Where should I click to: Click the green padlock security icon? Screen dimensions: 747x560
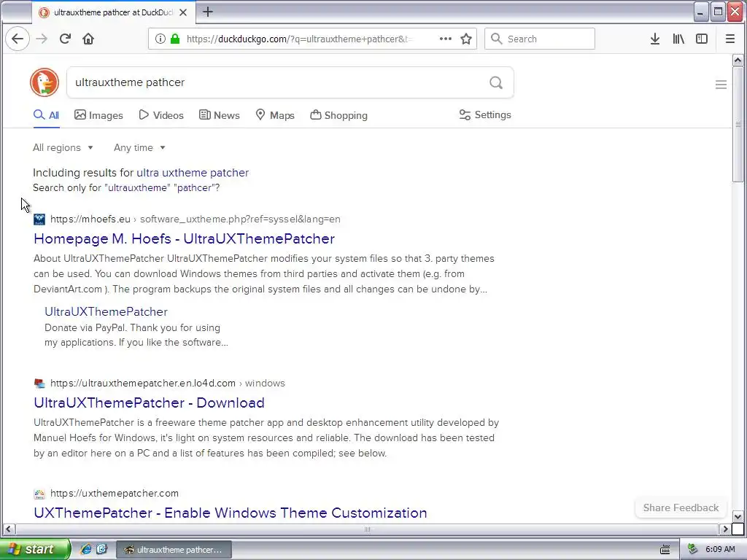coord(175,39)
